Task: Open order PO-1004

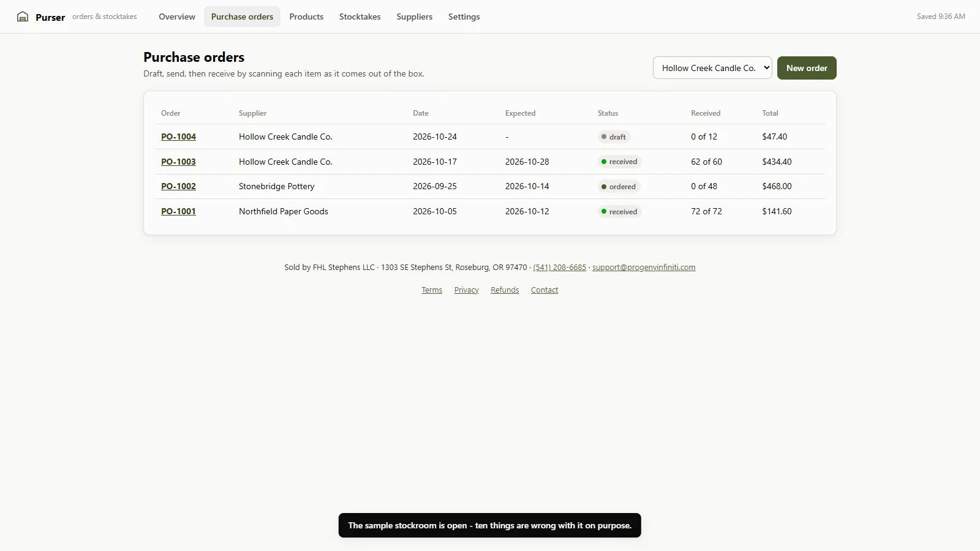Action: pos(178,137)
